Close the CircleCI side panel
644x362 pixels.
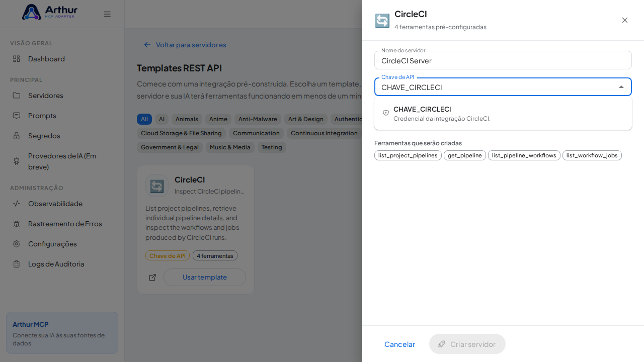pyautogui.click(x=625, y=20)
